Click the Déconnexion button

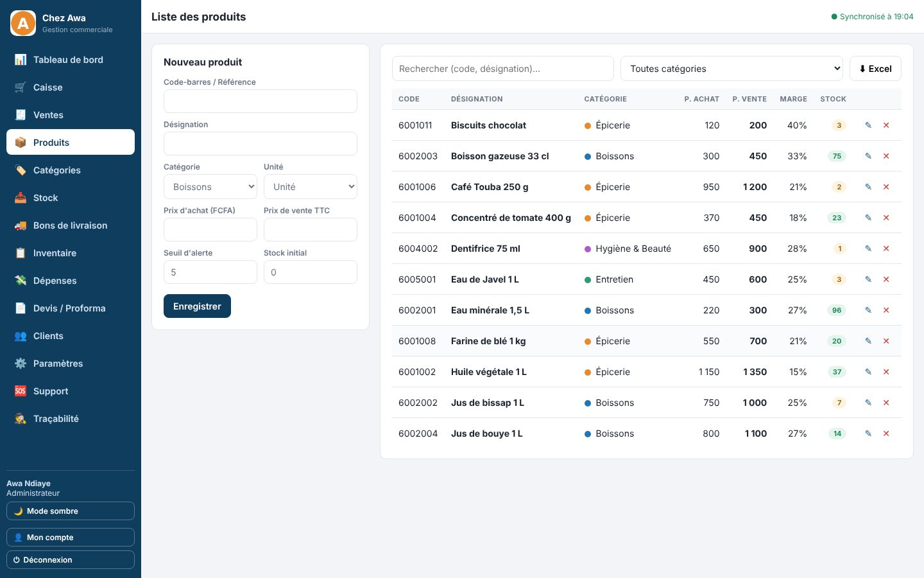tap(71, 560)
